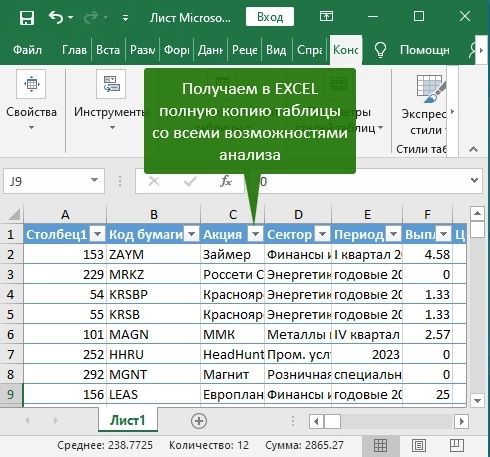Select row 6 header
The height and width of the screenshot is (457, 490).
click(11, 334)
